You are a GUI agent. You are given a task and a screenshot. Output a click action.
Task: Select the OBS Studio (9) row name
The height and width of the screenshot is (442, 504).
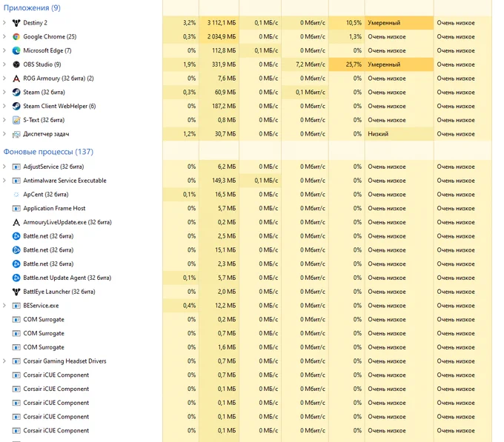(x=42, y=64)
